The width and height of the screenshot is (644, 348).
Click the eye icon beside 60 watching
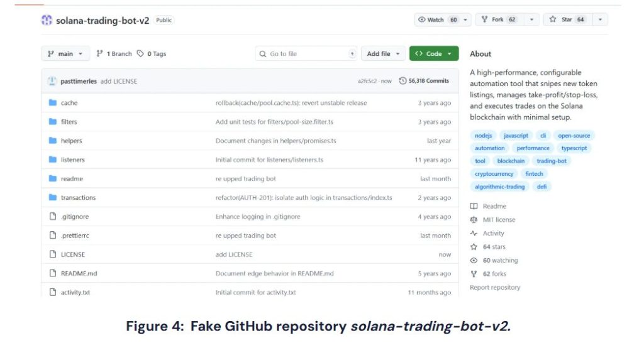[x=474, y=260]
